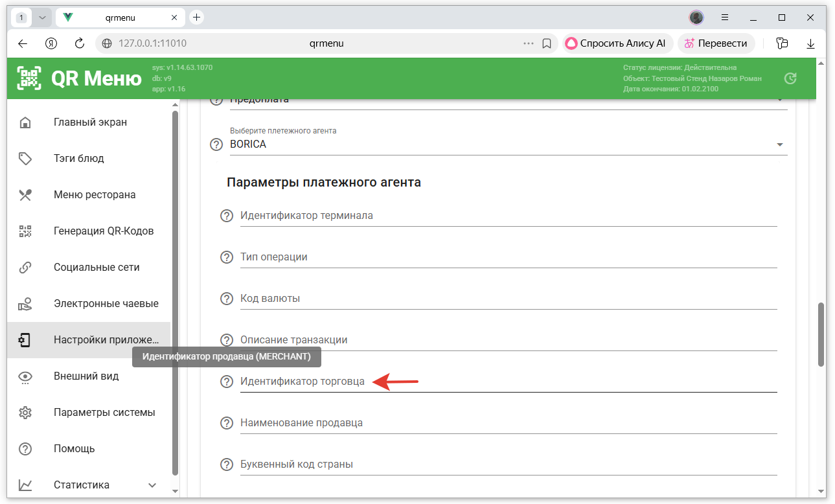Open Внешний вид sidebar item

tap(86, 376)
